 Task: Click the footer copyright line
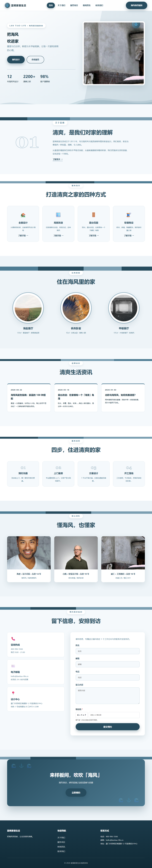point(76,863)
